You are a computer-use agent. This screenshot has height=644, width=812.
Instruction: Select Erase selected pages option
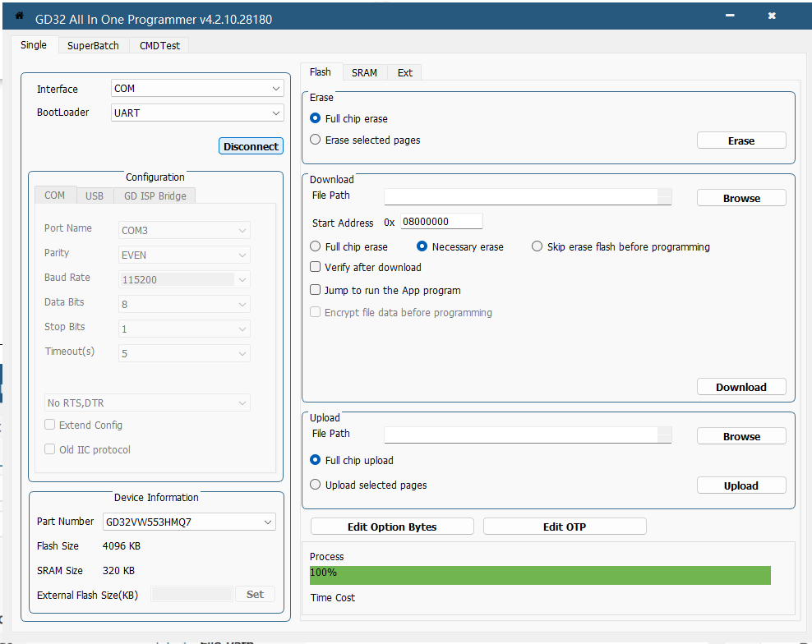316,140
